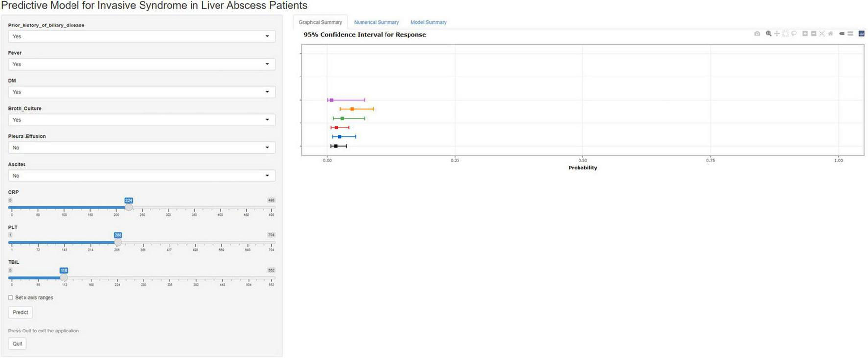The height and width of the screenshot is (358, 868).
Task: Open the Broth_Culture dropdown
Action: [x=142, y=120]
